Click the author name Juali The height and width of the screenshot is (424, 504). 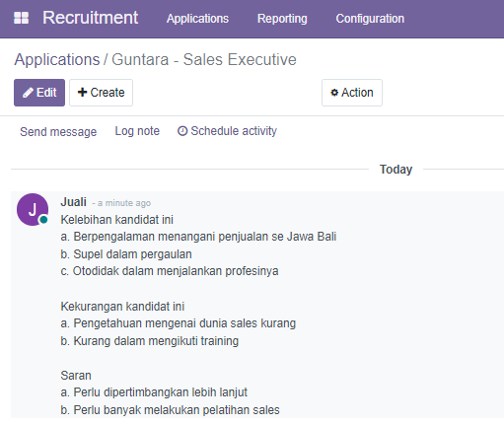73,202
